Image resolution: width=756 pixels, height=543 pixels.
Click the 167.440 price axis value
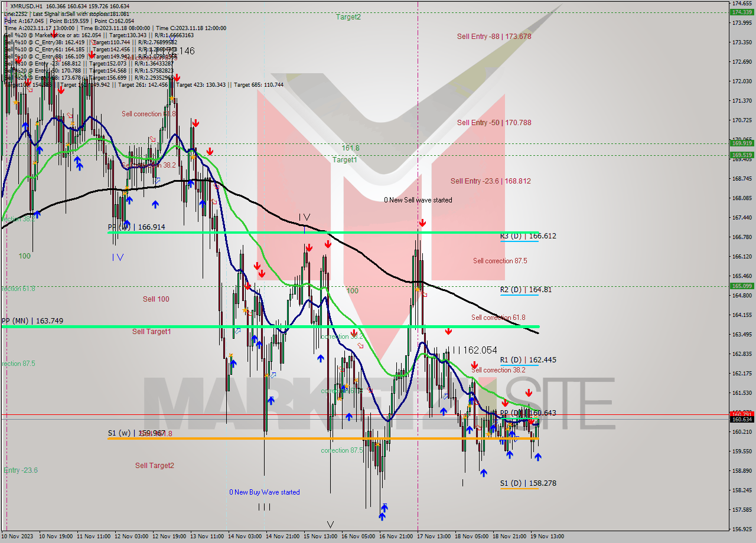(x=742, y=218)
